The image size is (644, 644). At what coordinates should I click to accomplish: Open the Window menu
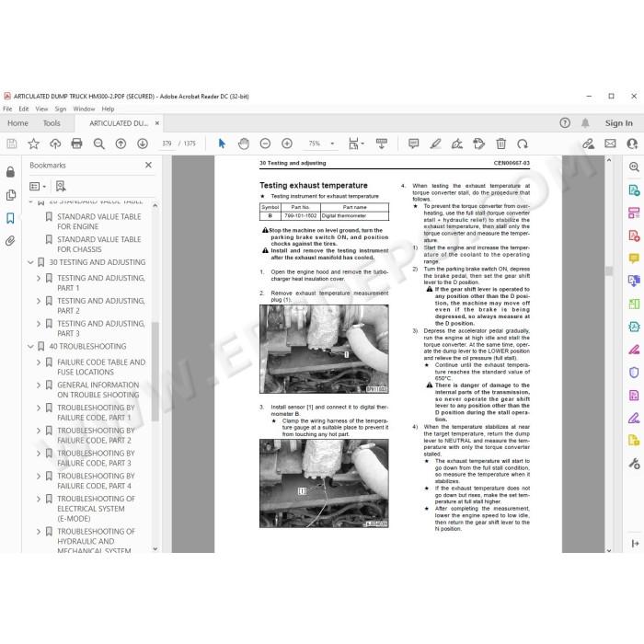pos(84,109)
